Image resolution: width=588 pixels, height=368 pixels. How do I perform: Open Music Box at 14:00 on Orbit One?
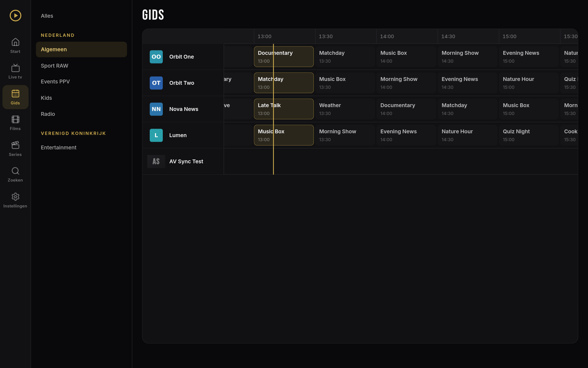[x=406, y=57]
